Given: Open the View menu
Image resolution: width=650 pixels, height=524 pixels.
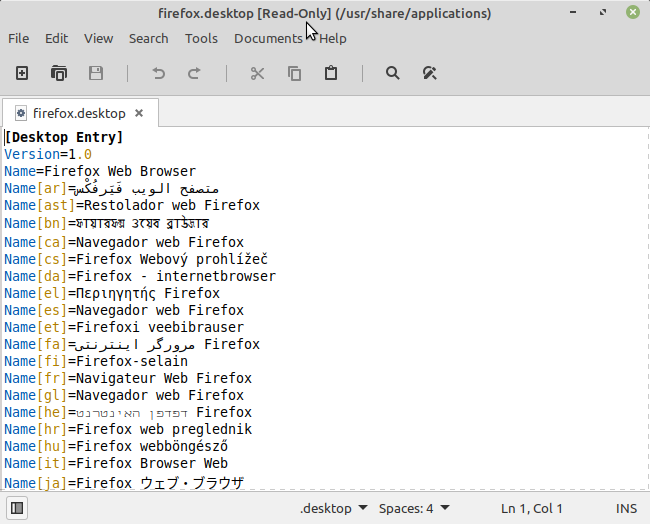Looking at the screenshot, I should [x=98, y=39].
